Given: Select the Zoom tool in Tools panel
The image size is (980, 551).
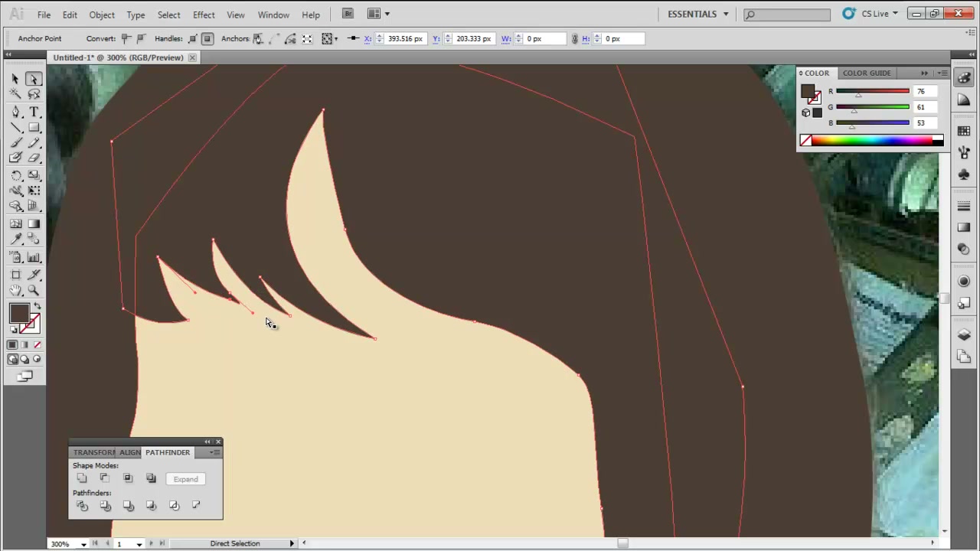Looking at the screenshot, I should pos(34,290).
